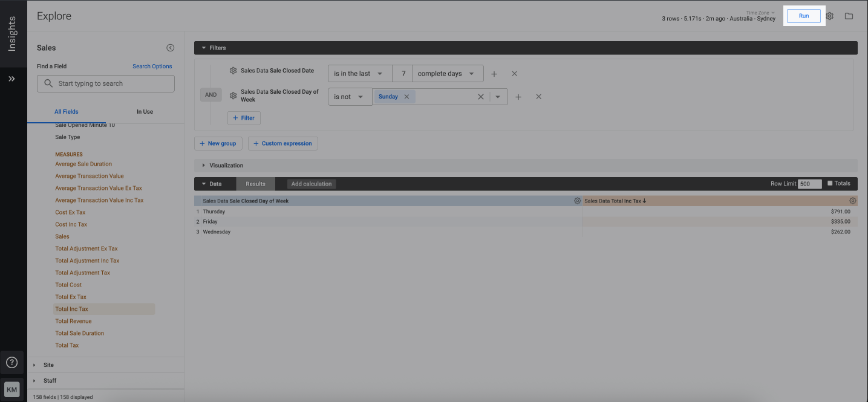The width and height of the screenshot is (868, 402).
Task: Switch to Results tab
Action: click(255, 184)
